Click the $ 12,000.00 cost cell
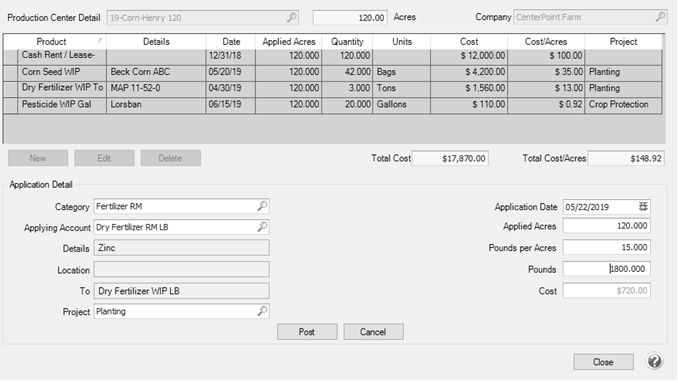The image size is (678, 383). pos(469,57)
